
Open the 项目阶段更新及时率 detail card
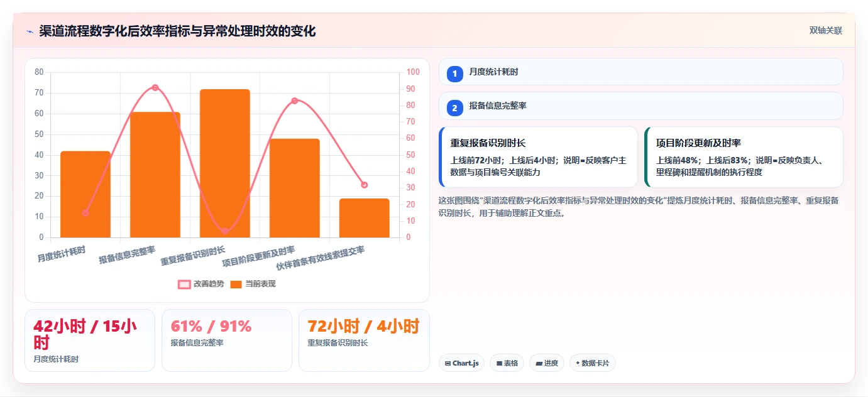tap(744, 157)
